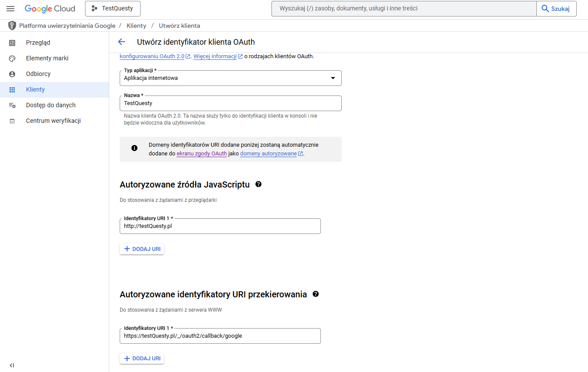The image size is (588, 372).
Task: Collapse the sidebar with the bottom arrow
Action: [12, 365]
